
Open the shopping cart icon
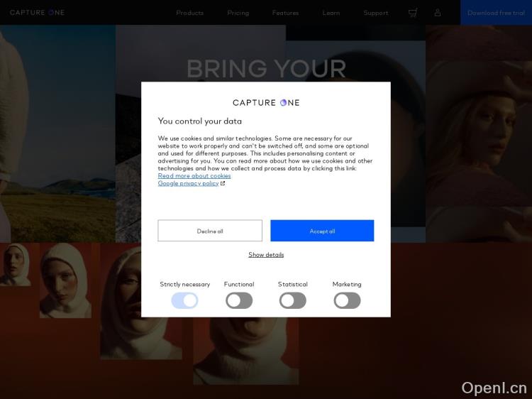point(413,13)
